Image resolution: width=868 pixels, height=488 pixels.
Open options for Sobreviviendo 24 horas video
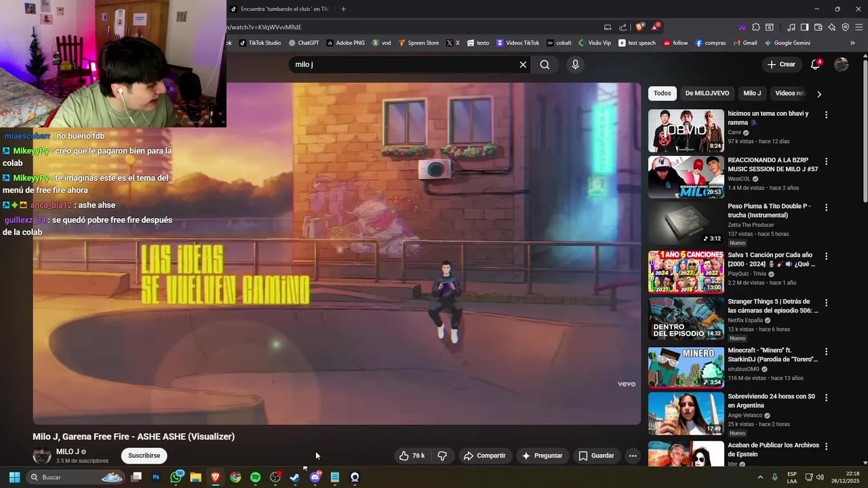(826, 397)
